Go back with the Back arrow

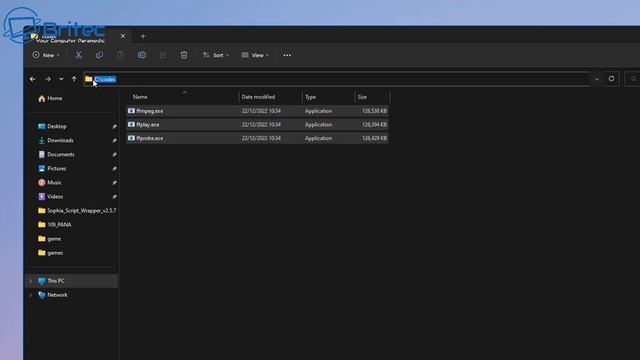33,79
